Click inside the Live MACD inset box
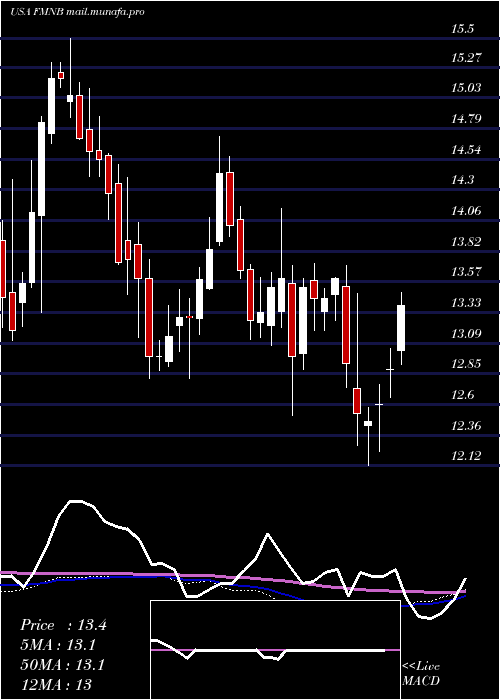This screenshot has width=500, height=700. [x=275, y=650]
